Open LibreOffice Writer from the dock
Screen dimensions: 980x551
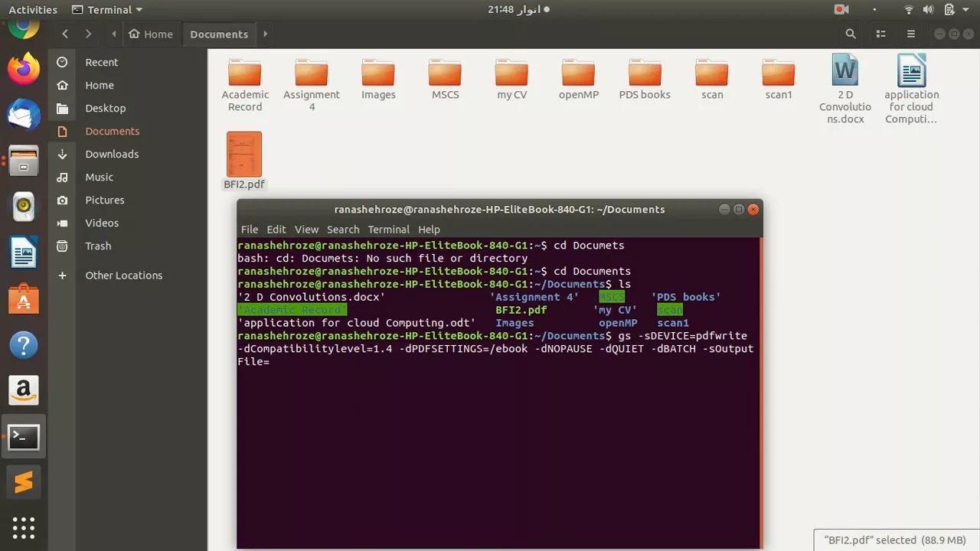coord(24,253)
